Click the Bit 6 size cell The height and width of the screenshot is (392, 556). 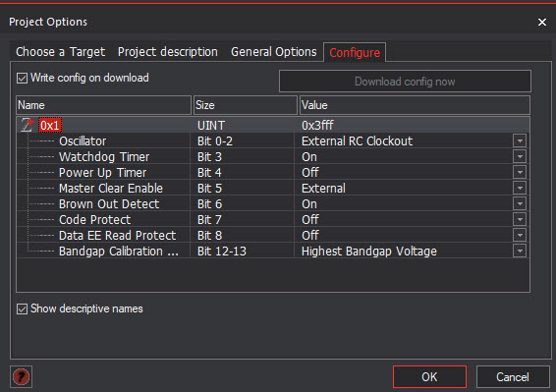tap(209, 204)
